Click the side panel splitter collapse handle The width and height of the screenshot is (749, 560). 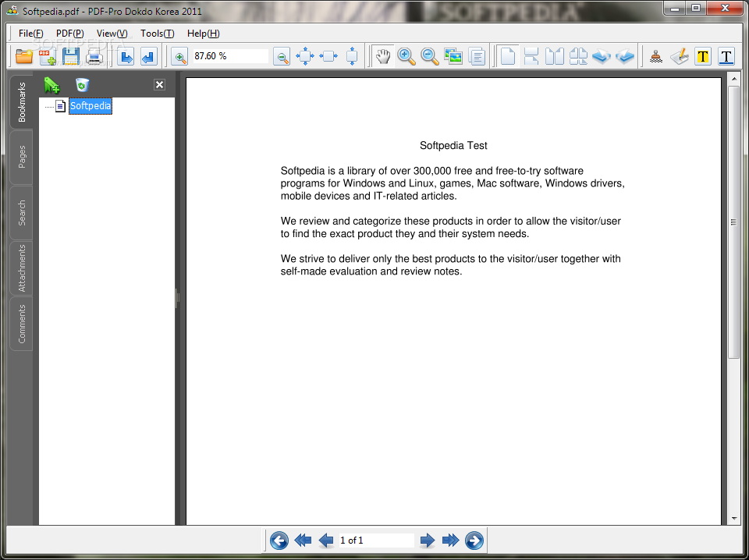pyautogui.click(x=177, y=298)
